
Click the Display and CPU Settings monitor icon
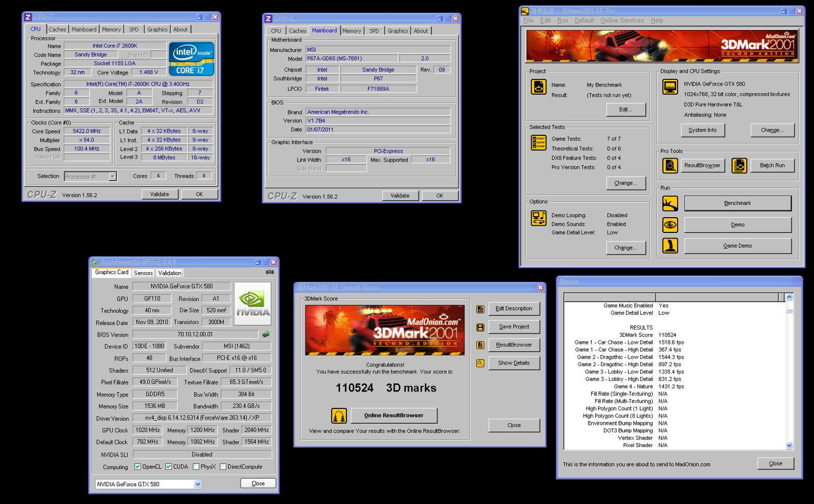(x=670, y=87)
